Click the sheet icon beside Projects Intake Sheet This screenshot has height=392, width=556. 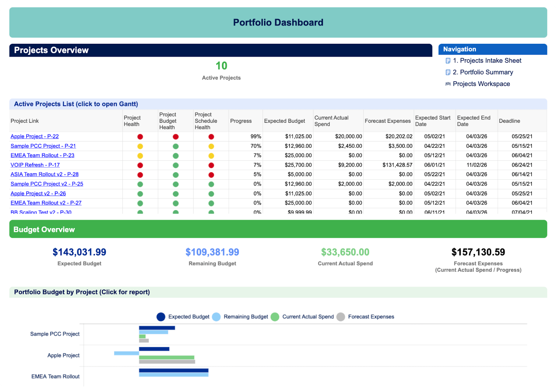coord(448,61)
